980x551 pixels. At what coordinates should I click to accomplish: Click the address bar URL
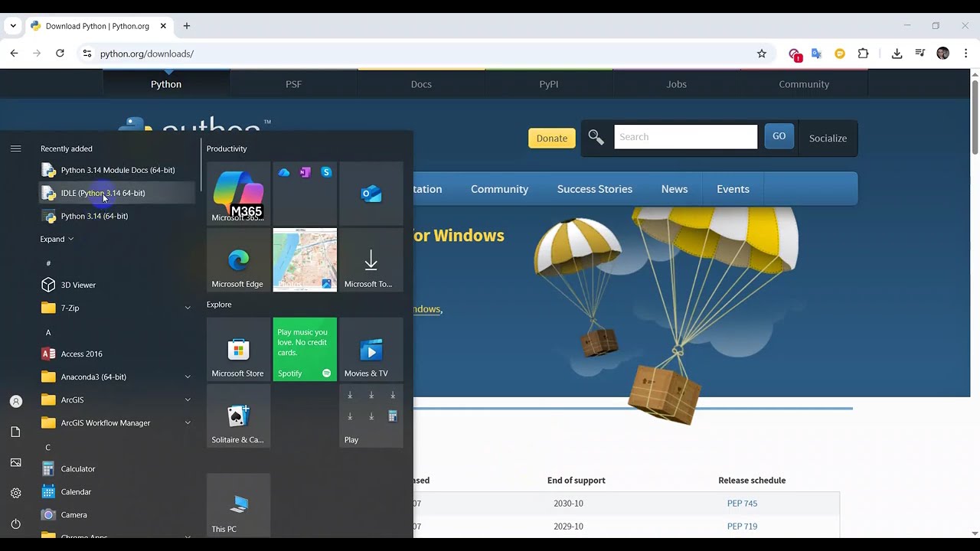click(147, 54)
